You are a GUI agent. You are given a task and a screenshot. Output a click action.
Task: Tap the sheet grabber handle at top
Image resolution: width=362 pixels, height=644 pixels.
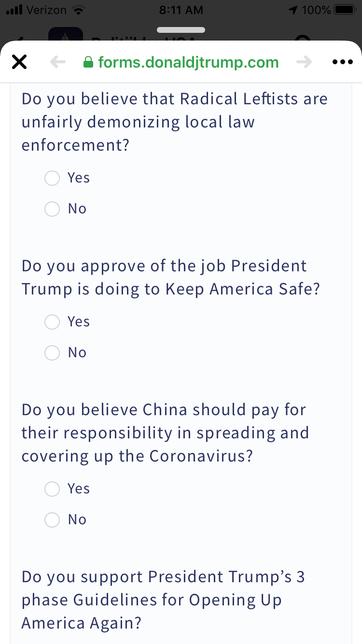(181, 30)
